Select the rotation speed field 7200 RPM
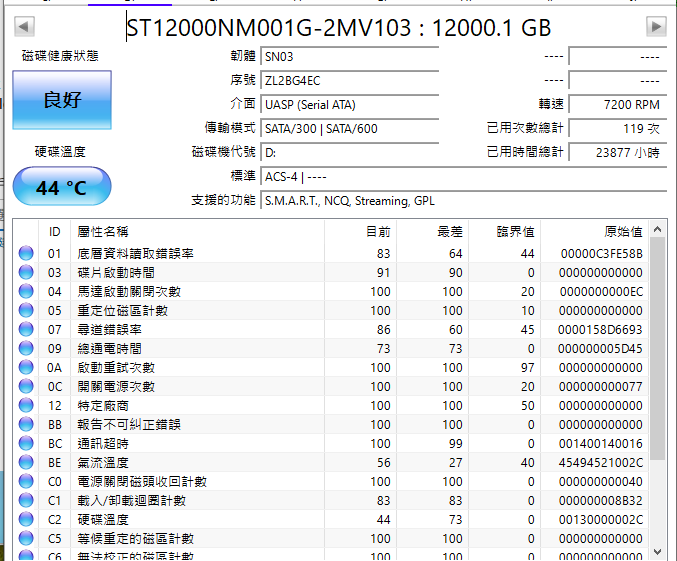The image size is (677, 561). pos(618,105)
